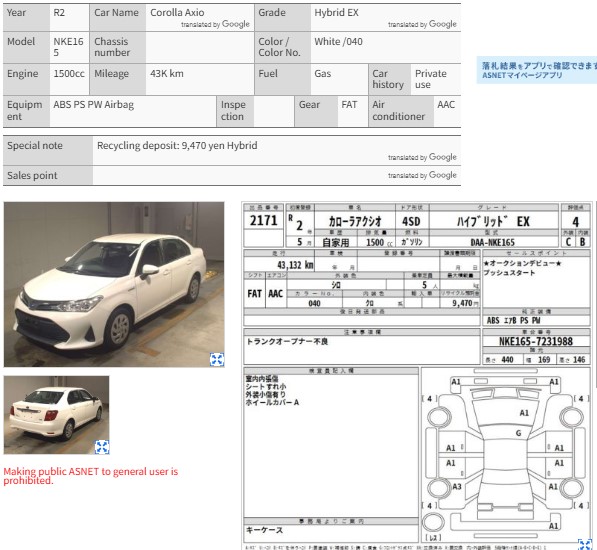Select the 'Recycling deposit: 9,470 yen Hybrid' note

click(177, 145)
